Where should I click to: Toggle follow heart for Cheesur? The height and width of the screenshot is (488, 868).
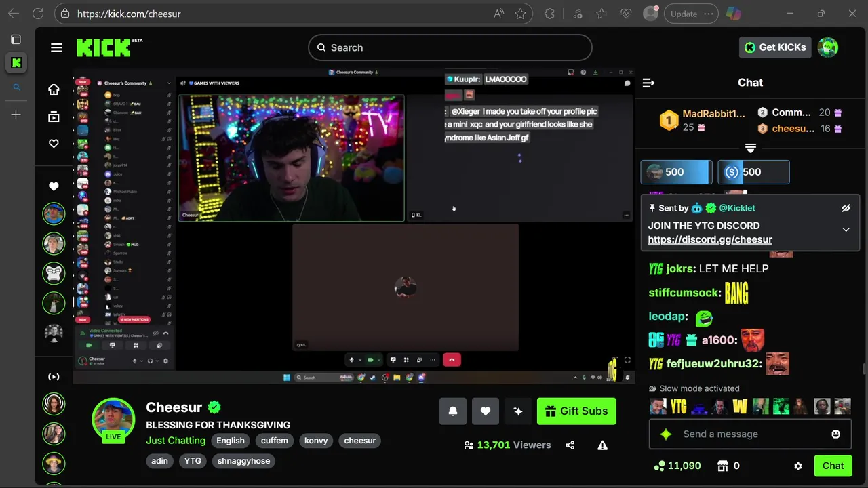tap(486, 411)
